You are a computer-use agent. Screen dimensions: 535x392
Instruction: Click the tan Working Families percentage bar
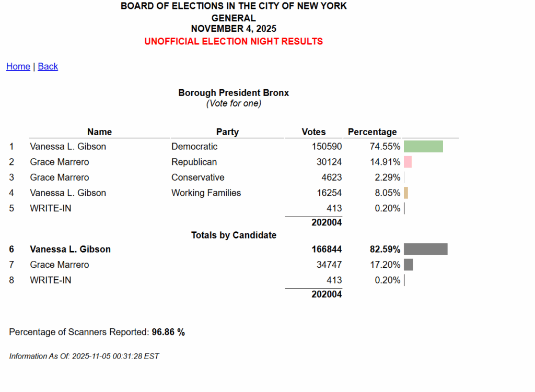(406, 193)
